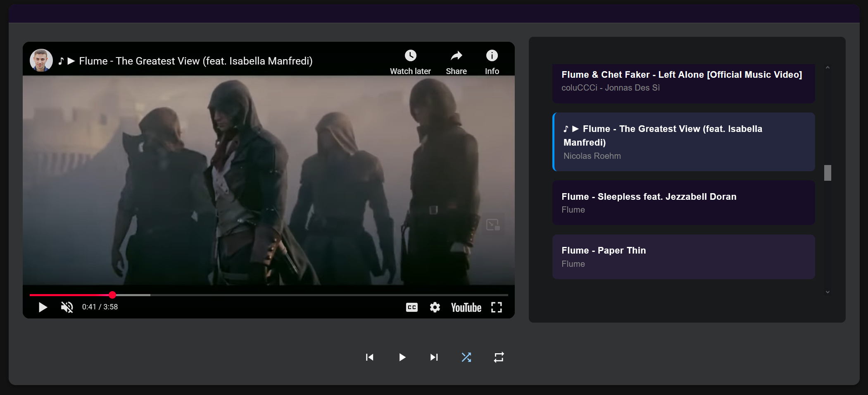Enter fullscreen mode in the video player

pyautogui.click(x=496, y=307)
